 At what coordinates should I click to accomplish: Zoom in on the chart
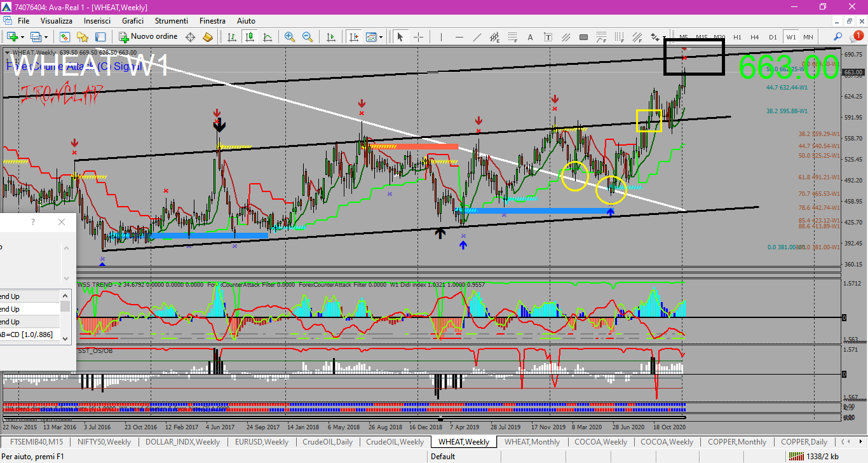tap(290, 37)
